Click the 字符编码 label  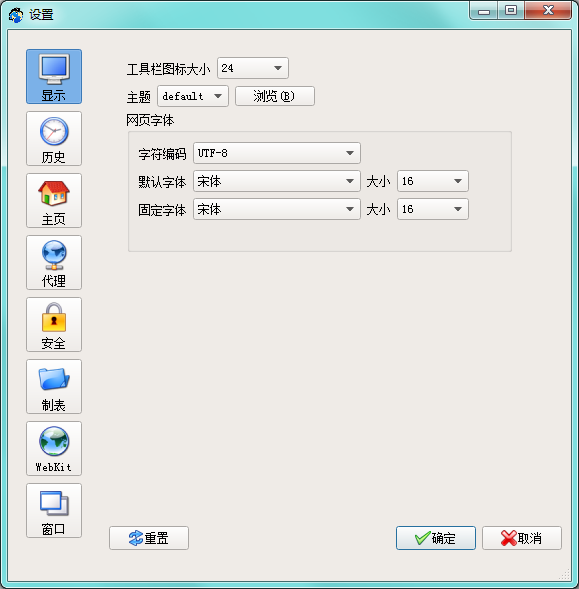pyautogui.click(x=162, y=154)
